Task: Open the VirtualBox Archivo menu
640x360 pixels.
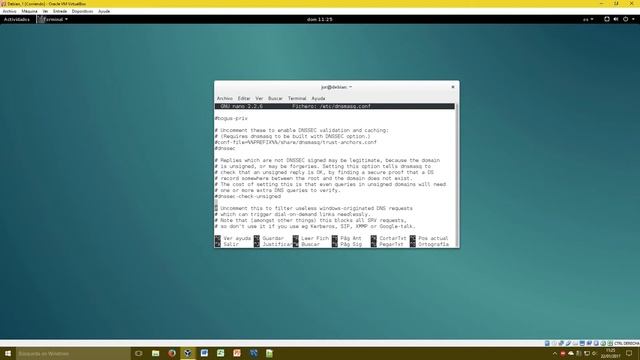Action: [x=9, y=11]
